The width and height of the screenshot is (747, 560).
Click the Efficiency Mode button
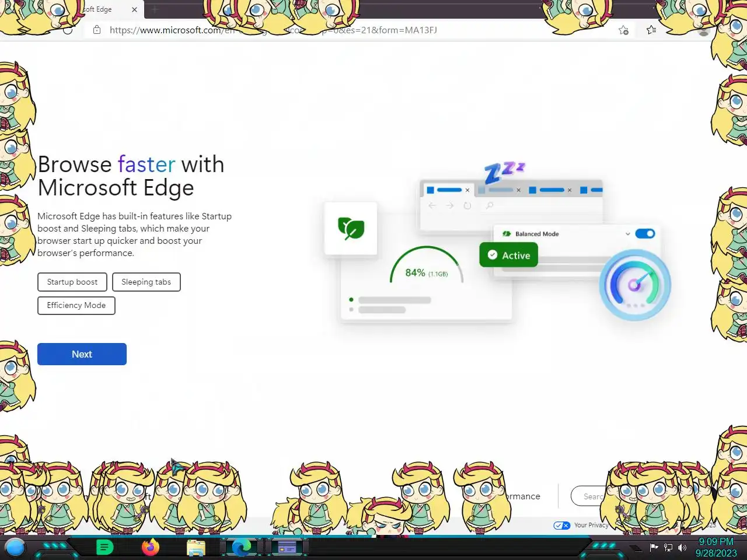(x=76, y=305)
